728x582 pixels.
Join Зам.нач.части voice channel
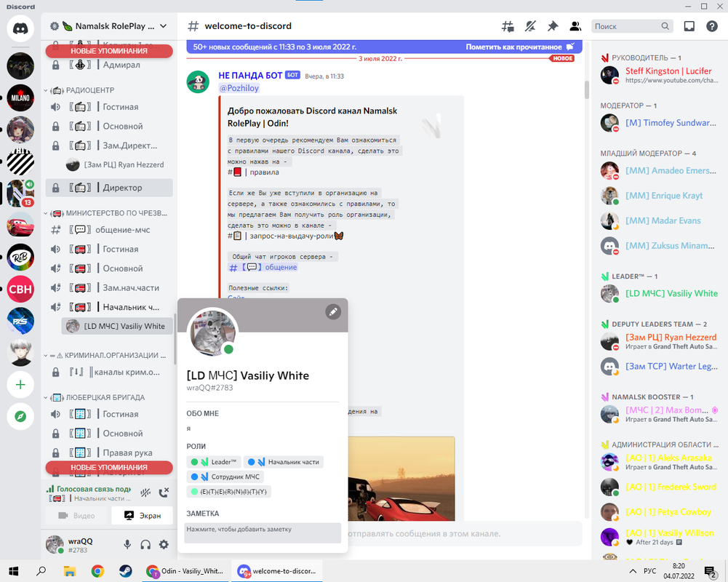point(109,288)
